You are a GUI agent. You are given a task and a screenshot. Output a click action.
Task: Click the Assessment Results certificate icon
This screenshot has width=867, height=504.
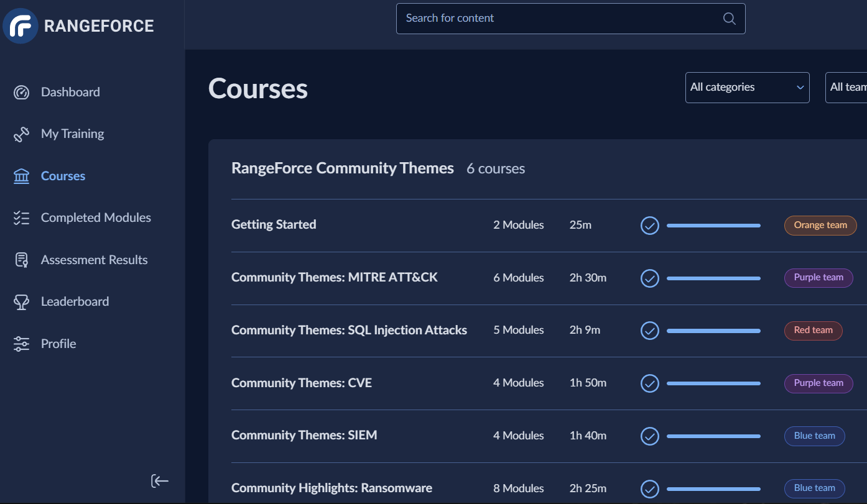coord(21,260)
